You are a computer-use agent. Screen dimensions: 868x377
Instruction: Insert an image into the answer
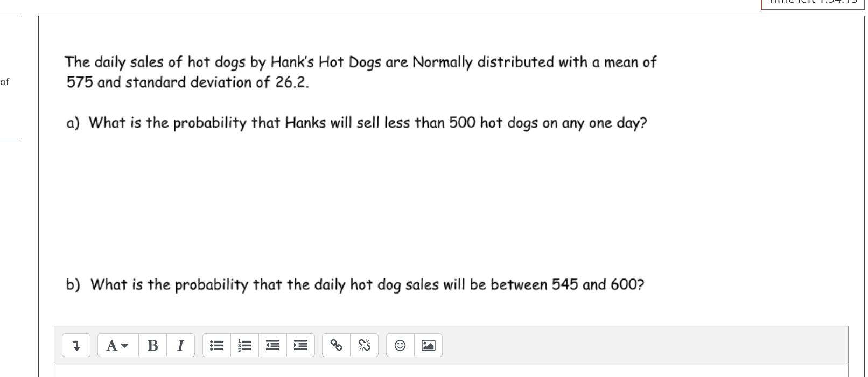pyautogui.click(x=428, y=345)
